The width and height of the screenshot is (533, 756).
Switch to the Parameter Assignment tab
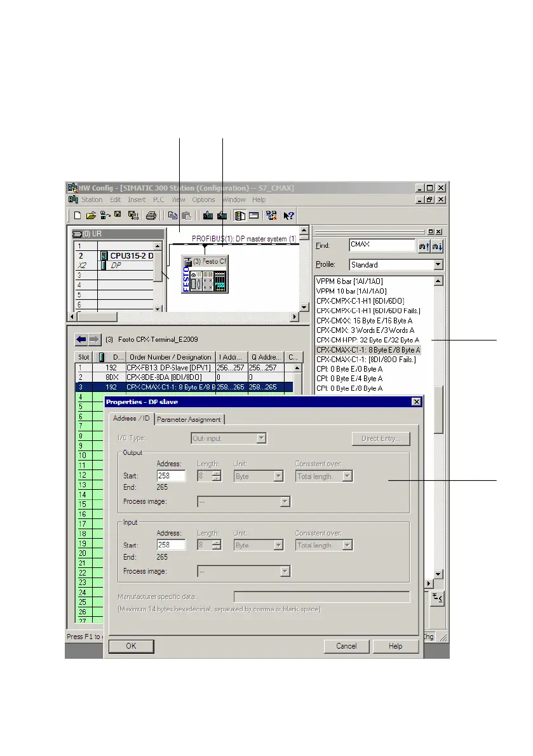tap(189, 419)
